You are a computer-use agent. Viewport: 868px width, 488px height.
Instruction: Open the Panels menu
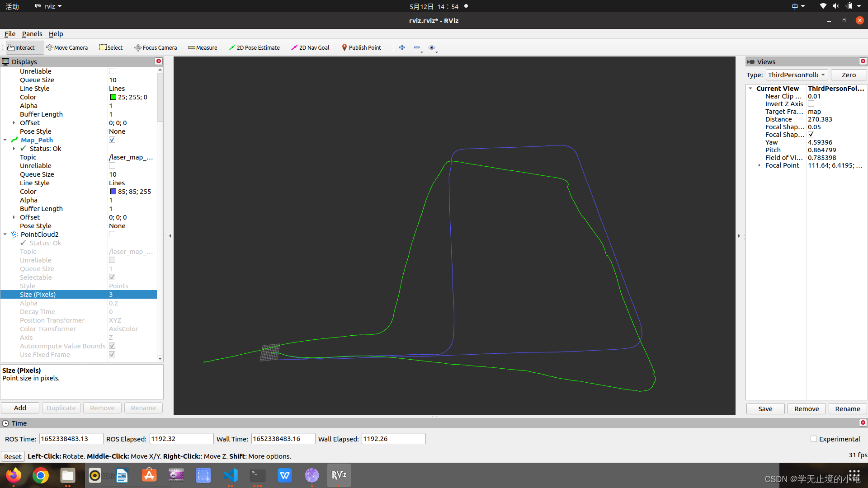(32, 34)
